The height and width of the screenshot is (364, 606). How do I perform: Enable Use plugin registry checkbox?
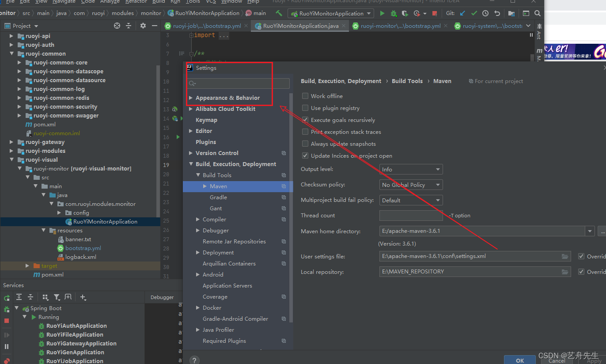(x=305, y=108)
